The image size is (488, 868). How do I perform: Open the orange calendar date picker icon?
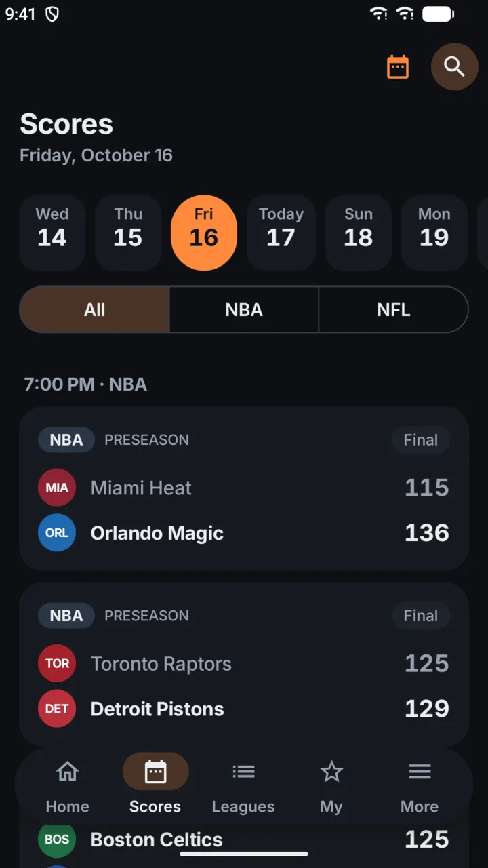398,66
